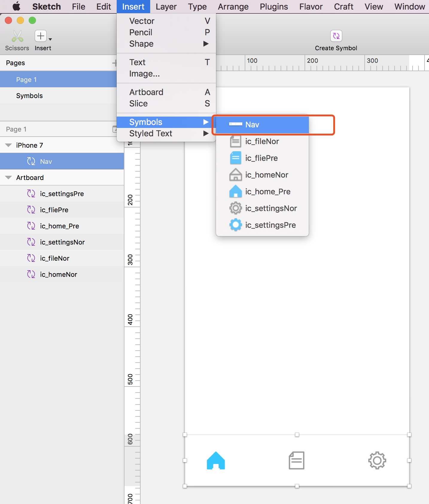Click the symbol icon beside ic_settingsNor layer
Screen dimensions: 429x504
tap(31, 242)
